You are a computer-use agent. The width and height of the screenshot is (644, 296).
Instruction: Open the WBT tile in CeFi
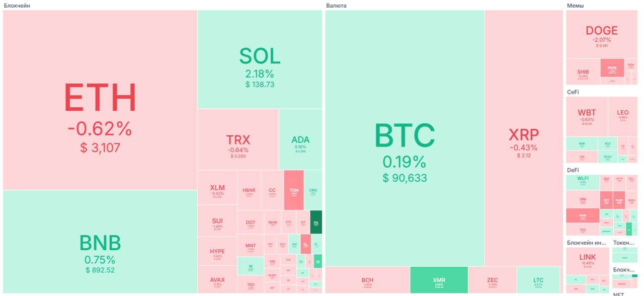[x=586, y=116]
